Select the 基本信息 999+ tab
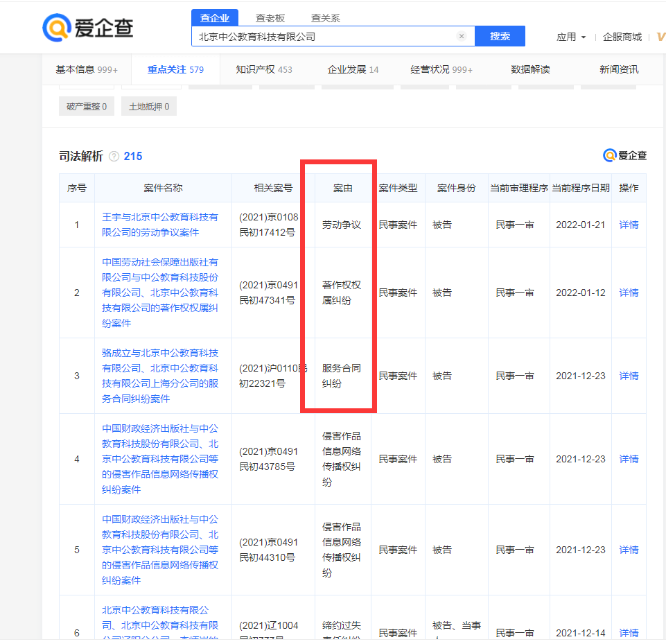666x644 pixels. [x=87, y=69]
